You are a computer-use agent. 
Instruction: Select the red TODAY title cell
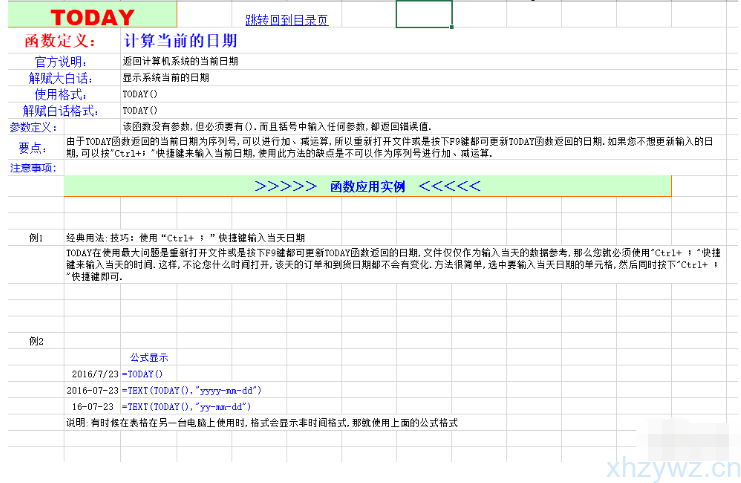(x=91, y=17)
